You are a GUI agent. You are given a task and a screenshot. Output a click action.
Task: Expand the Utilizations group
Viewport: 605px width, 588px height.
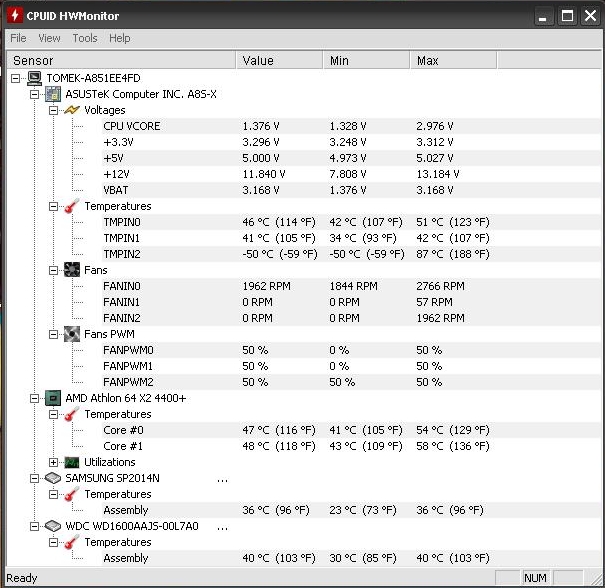point(53,462)
